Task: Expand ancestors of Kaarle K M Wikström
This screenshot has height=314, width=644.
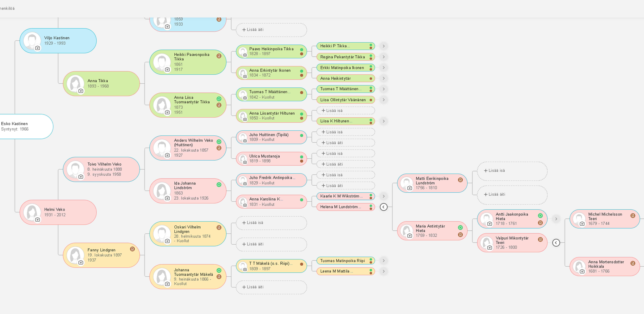Action: click(x=383, y=196)
